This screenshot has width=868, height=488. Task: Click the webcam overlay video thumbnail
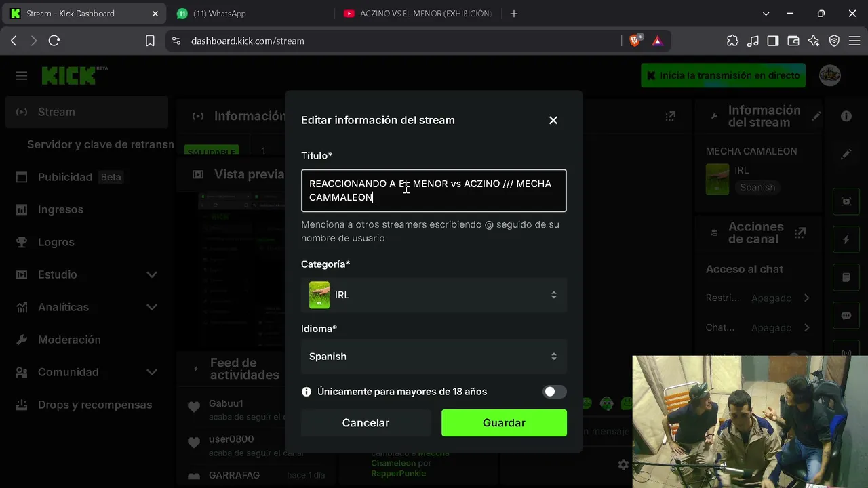tap(750, 422)
